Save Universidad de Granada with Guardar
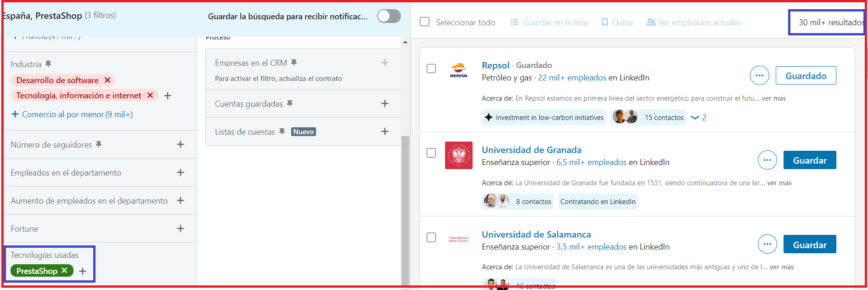Screen dimensions: 868x290 click(x=810, y=160)
